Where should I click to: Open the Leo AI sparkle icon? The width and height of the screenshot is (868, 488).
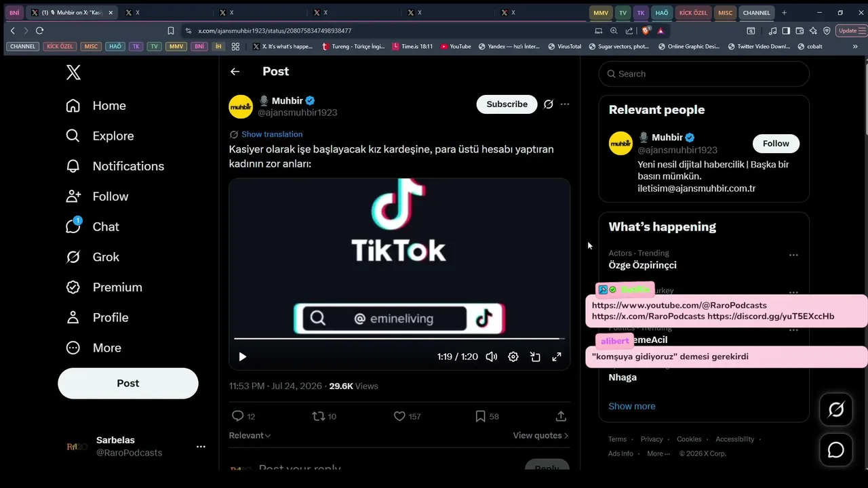point(813,30)
